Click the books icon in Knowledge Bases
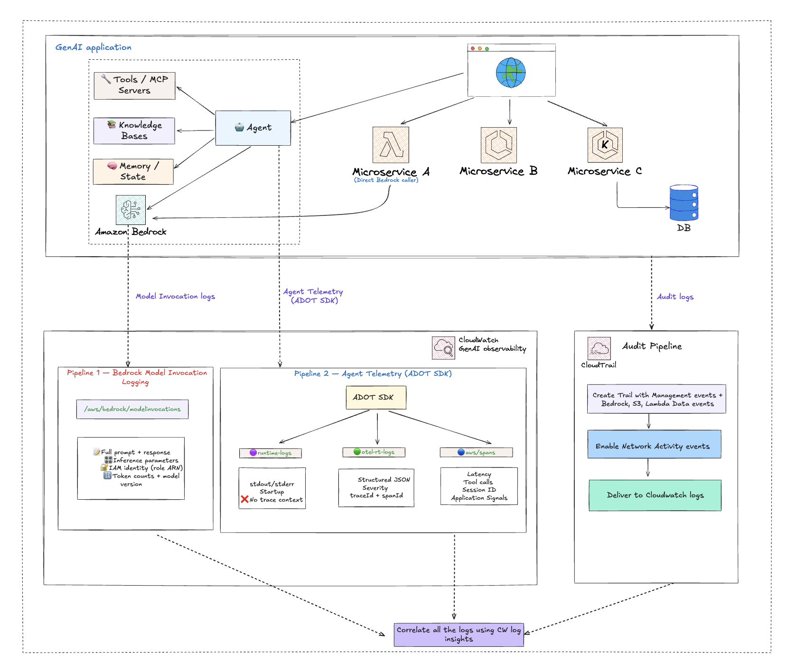787x672 pixels. (x=112, y=124)
